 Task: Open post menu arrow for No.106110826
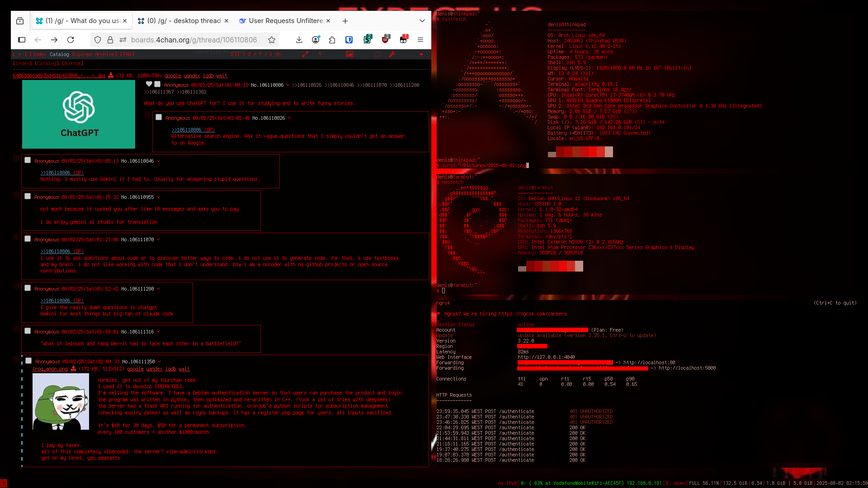point(289,118)
